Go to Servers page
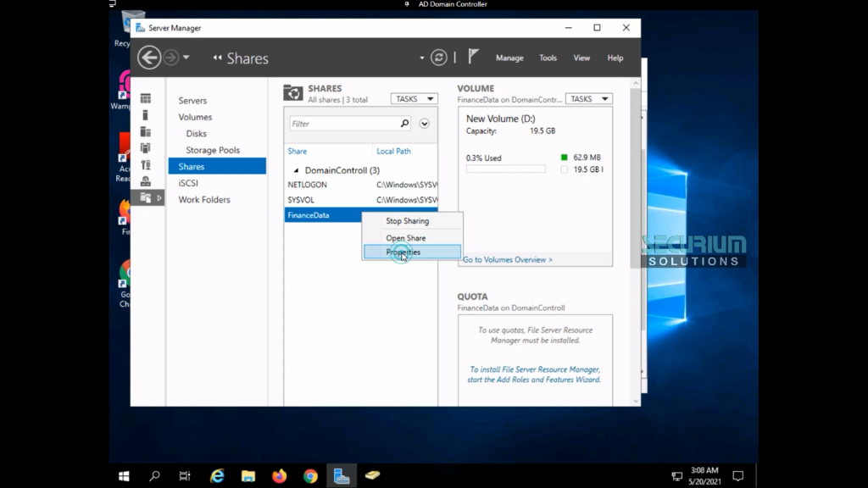Image resolution: width=868 pixels, height=488 pixels. point(192,101)
